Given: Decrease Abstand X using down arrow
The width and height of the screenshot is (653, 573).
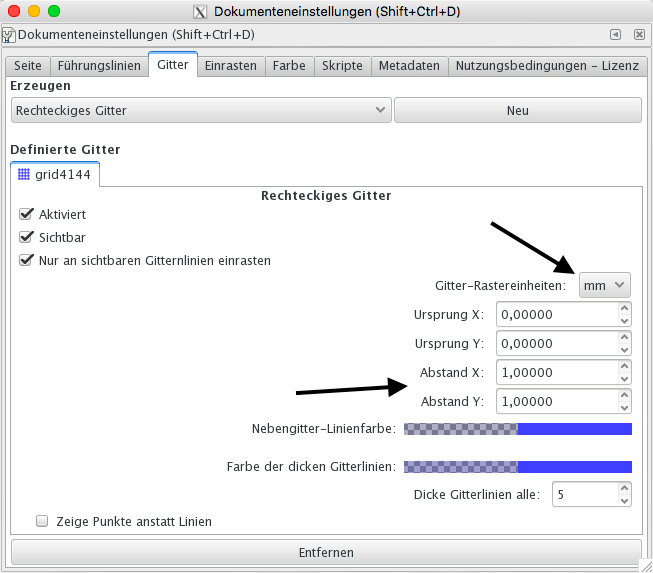Looking at the screenshot, I should [625, 379].
